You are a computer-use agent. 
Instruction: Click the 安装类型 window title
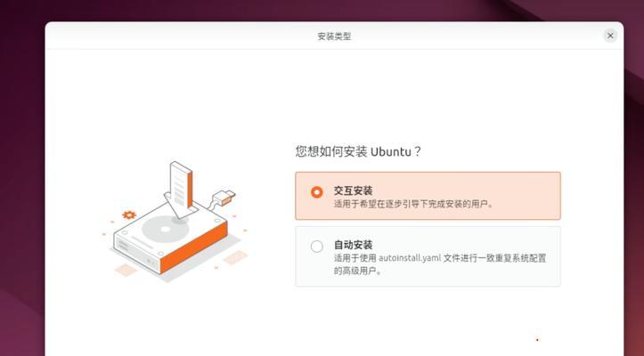pyautogui.click(x=334, y=36)
